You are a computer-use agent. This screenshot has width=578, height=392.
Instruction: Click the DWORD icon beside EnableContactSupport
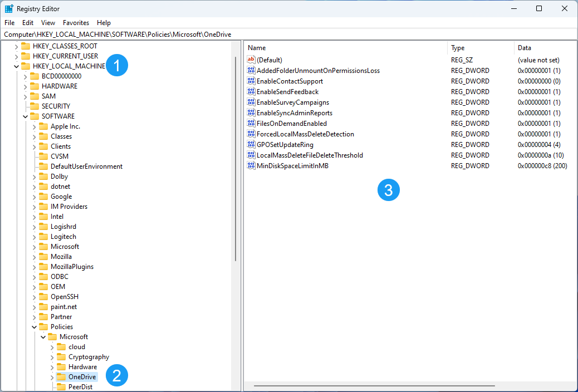251,81
